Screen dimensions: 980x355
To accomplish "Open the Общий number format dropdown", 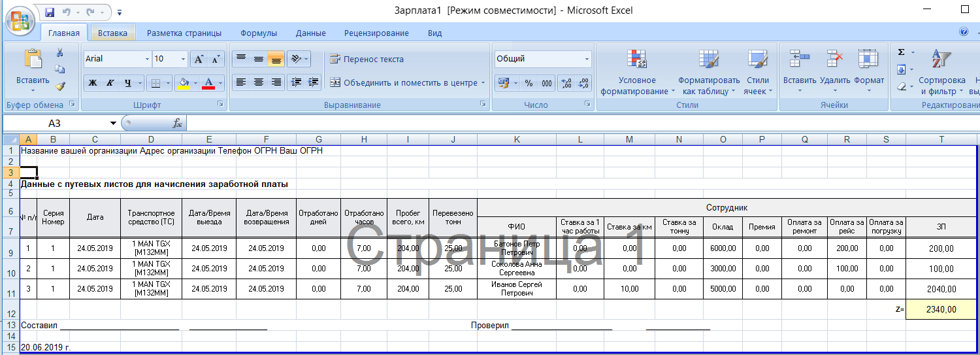I will 587,59.
